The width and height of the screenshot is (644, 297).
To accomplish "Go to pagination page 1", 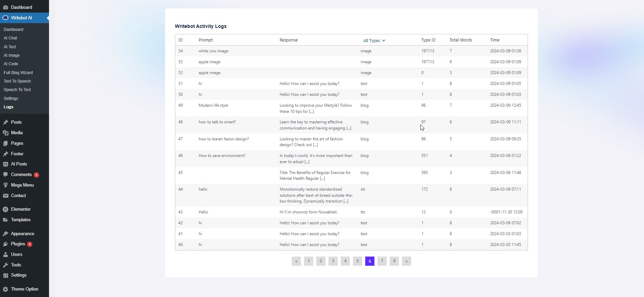I will click(308, 261).
